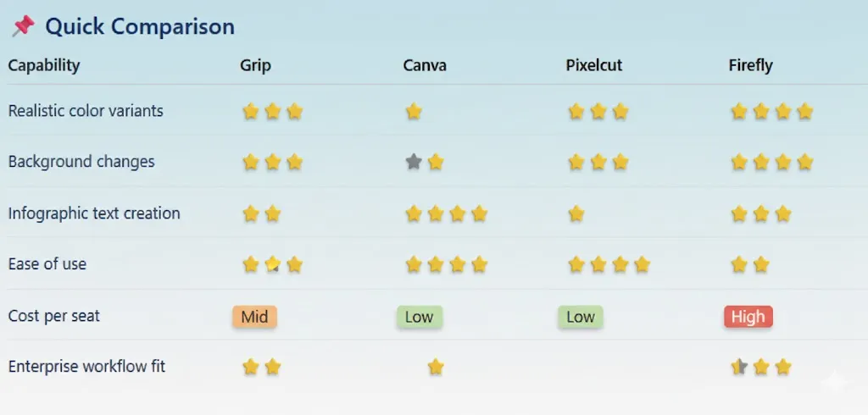Click Canva's Infographic text creation stars
The width and height of the screenshot is (868, 415).
point(446,213)
